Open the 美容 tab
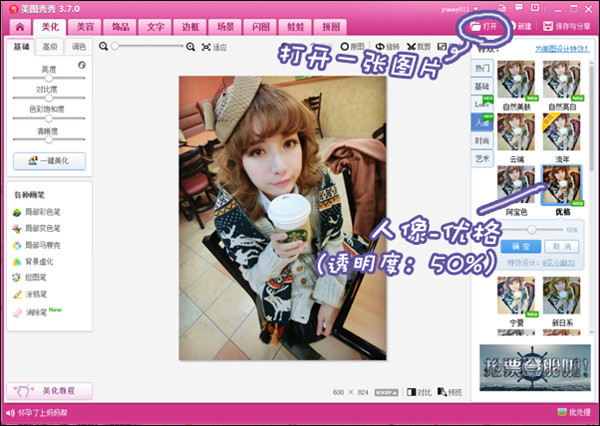 (x=85, y=27)
